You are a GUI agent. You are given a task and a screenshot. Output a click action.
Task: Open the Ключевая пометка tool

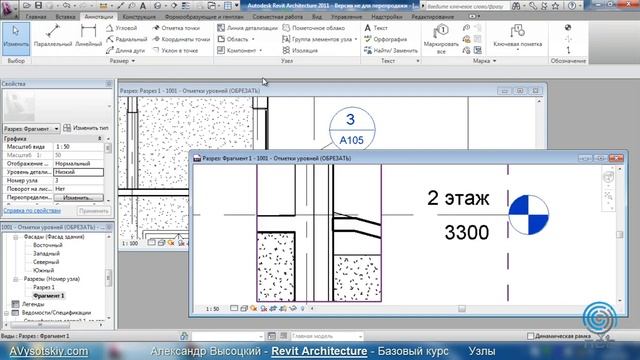[518, 37]
